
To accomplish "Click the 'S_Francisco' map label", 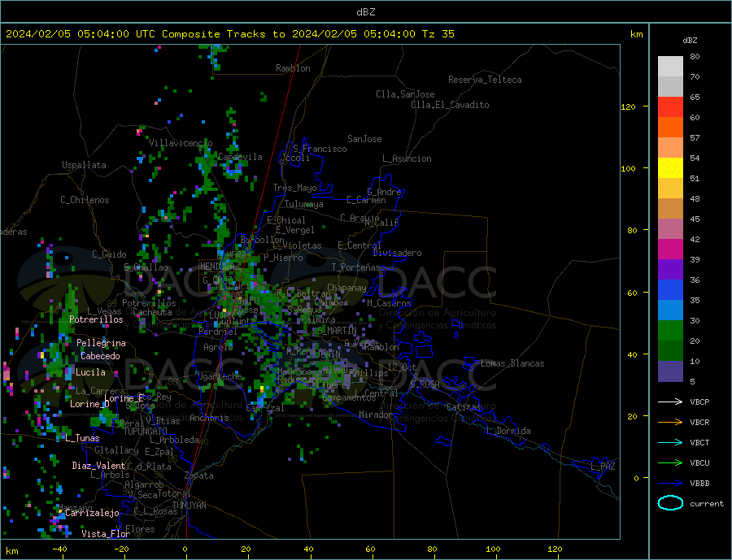I will [x=320, y=149].
